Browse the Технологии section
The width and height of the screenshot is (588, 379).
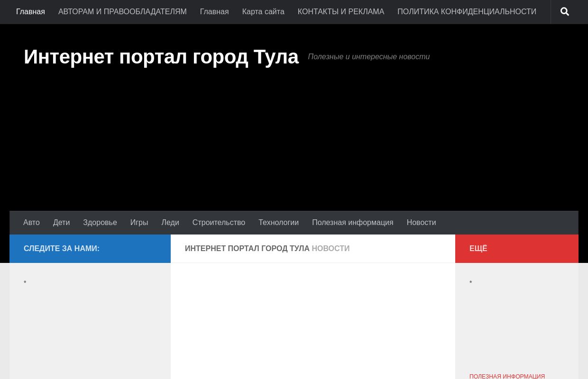[278, 222]
